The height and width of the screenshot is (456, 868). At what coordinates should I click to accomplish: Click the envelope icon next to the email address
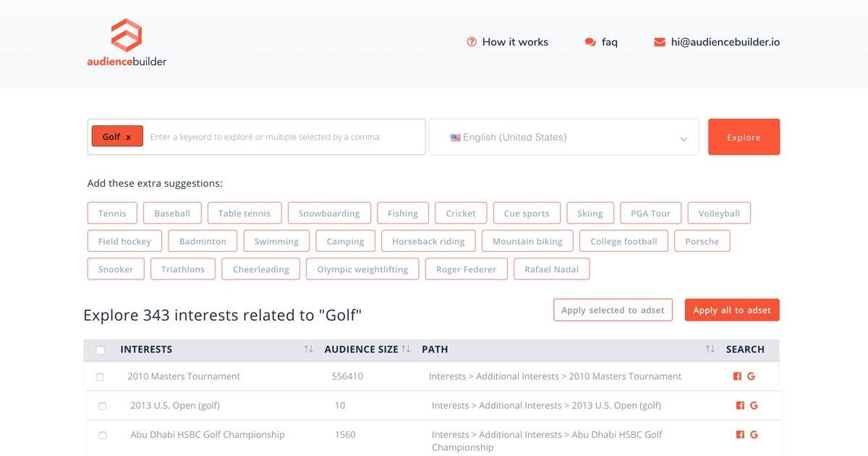pos(659,42)
